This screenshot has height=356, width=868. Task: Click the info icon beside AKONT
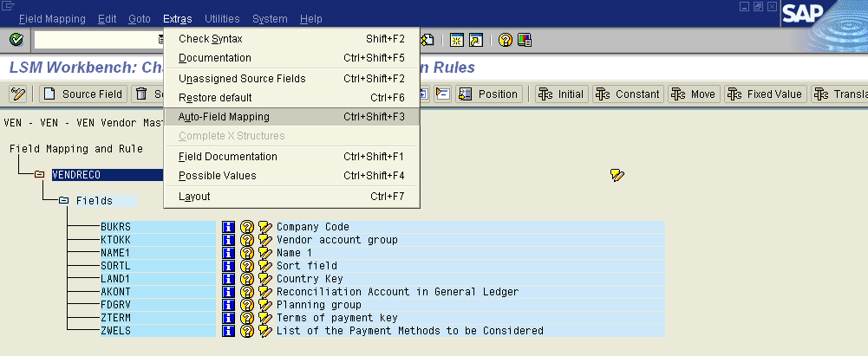pyautogui.click(x=229, y=292)
